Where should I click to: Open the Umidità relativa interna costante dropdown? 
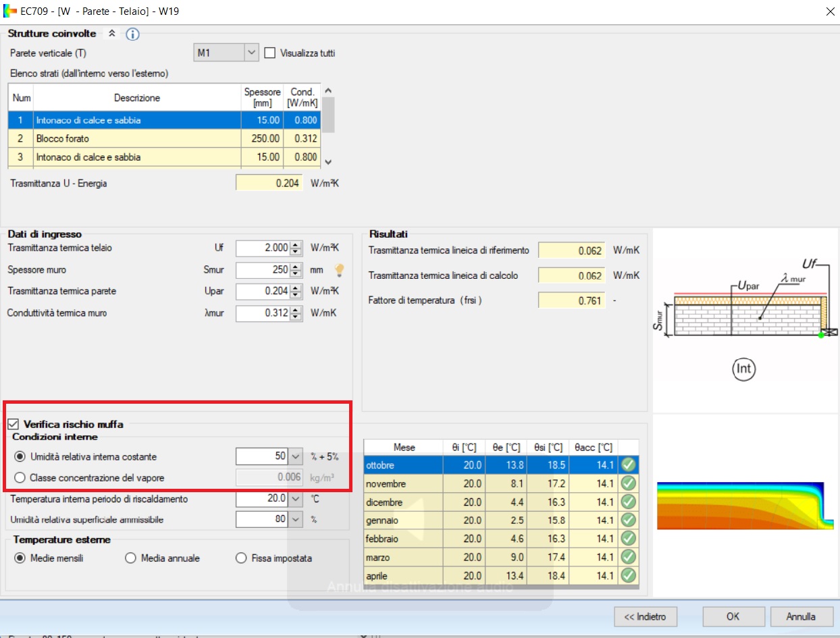pyautogui.click(x=295, y=457)
